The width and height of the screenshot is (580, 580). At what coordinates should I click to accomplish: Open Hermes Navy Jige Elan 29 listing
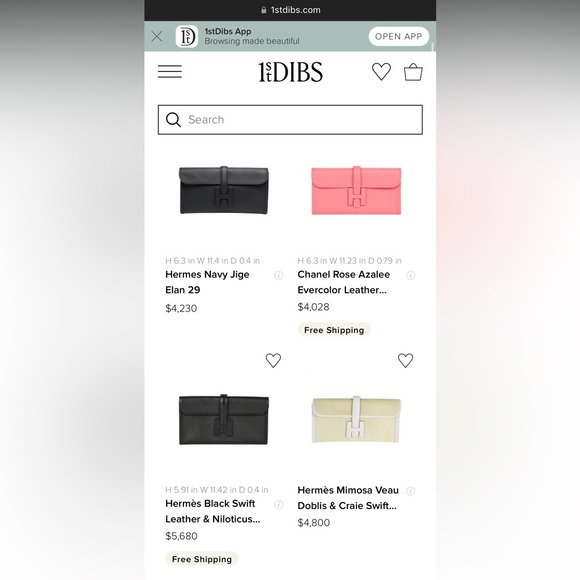[207, 282]
